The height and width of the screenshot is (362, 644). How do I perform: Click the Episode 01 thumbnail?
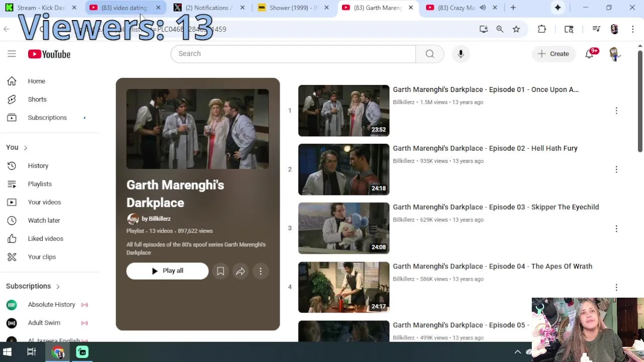point(344,111)
